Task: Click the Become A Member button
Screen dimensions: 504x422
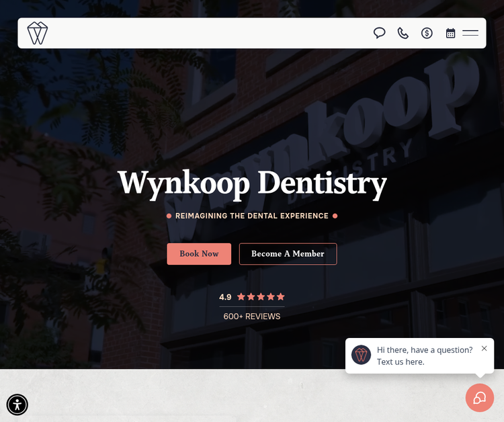Action: [x=288, y=254]
